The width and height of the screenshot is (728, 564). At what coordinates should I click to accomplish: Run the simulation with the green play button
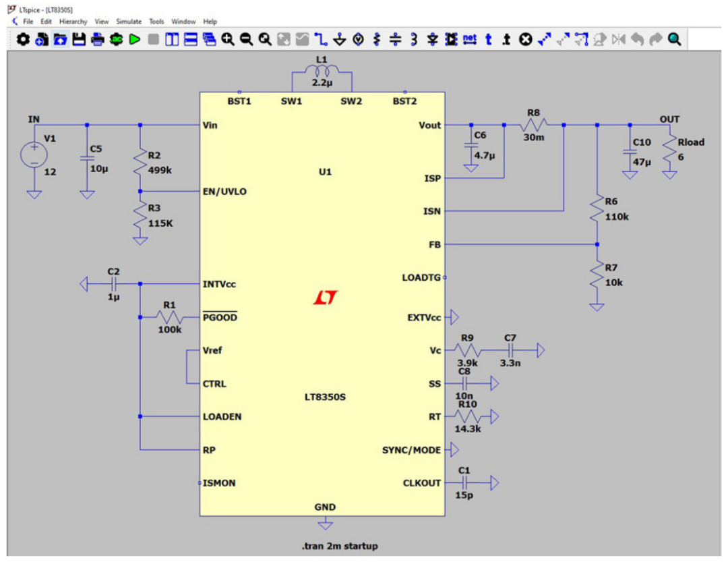point(135,40)
